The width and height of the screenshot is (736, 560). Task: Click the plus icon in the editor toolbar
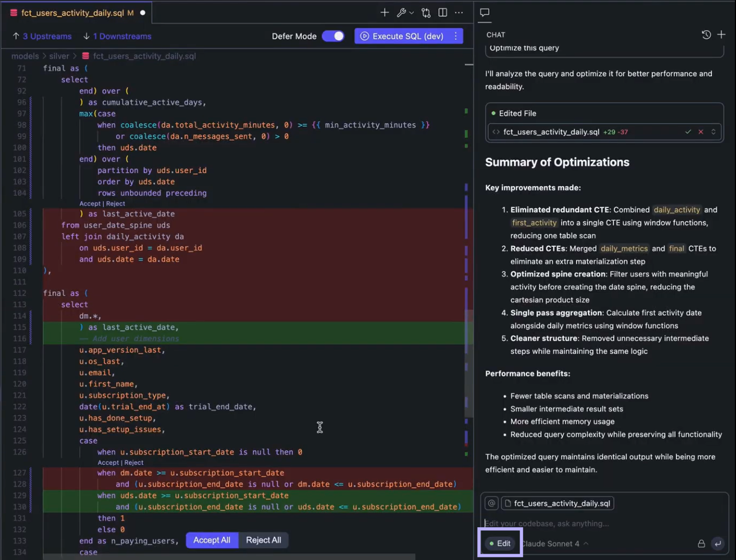[x=385, y=12]
